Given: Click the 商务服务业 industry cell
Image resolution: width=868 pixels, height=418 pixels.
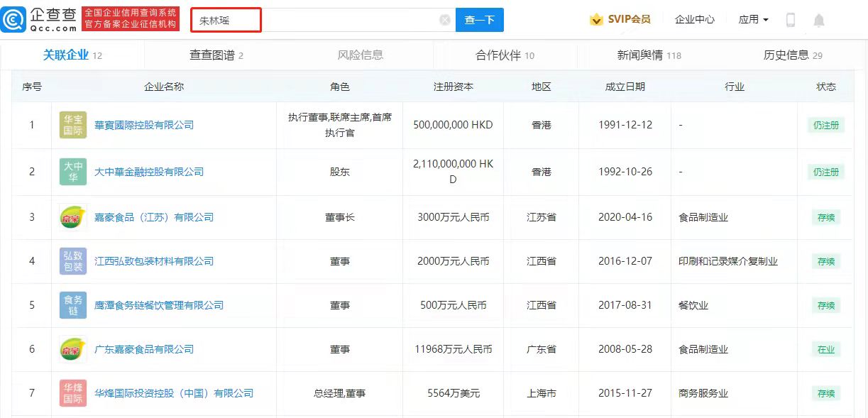Looking at the screenshot, I should click(x=703, y=393).
